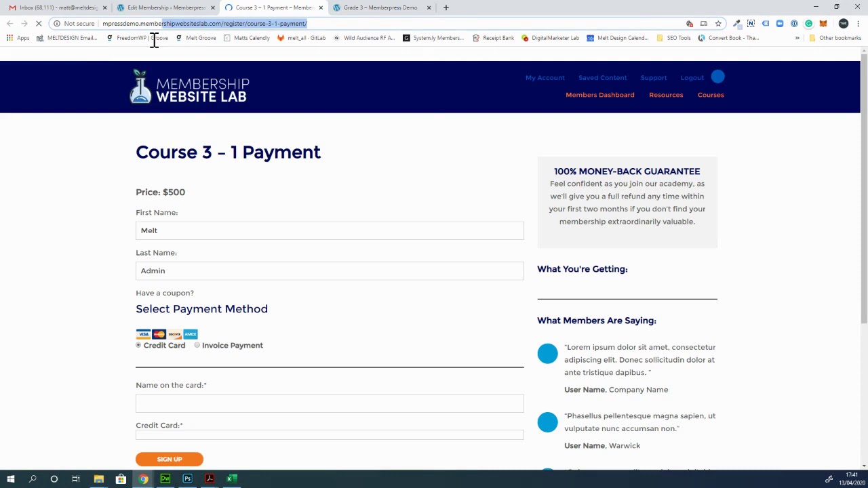
Task: Click the Chrome icon in taskbar
Action: pyautogui.click(x=144, y=479)
